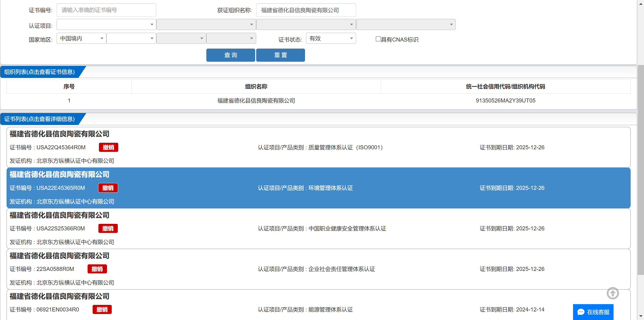Click the scroll-to-top arrow icon
The width and height of the screenshot is (644, 320).
click(612, 293)
